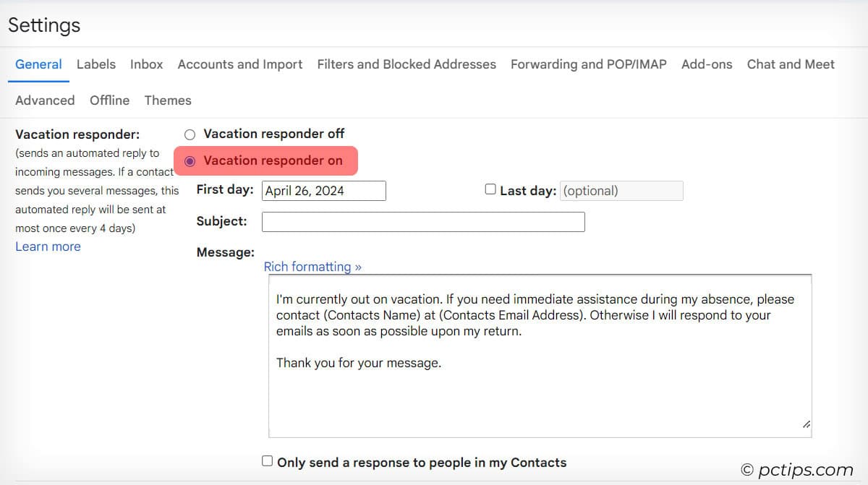Select the General tab
This screenshot has width=868, height=485.
(38, 64)
